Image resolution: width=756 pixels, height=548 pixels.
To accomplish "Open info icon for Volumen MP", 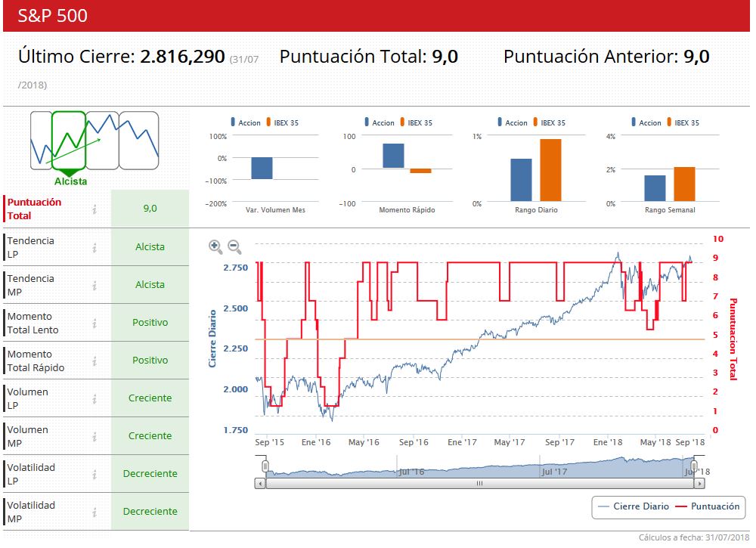I will point(94,436).
